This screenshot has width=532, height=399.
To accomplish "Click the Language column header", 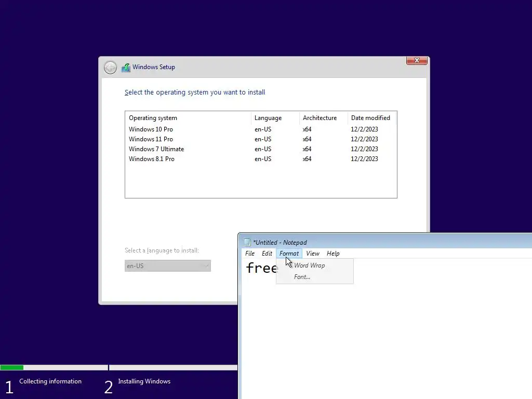I will [x=275, y=118].
